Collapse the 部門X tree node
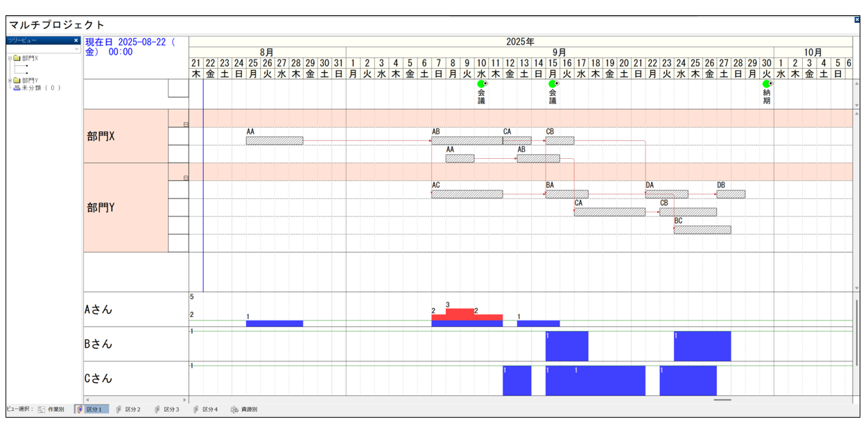Viewport: 868px width, 435px height. [10, 58]
